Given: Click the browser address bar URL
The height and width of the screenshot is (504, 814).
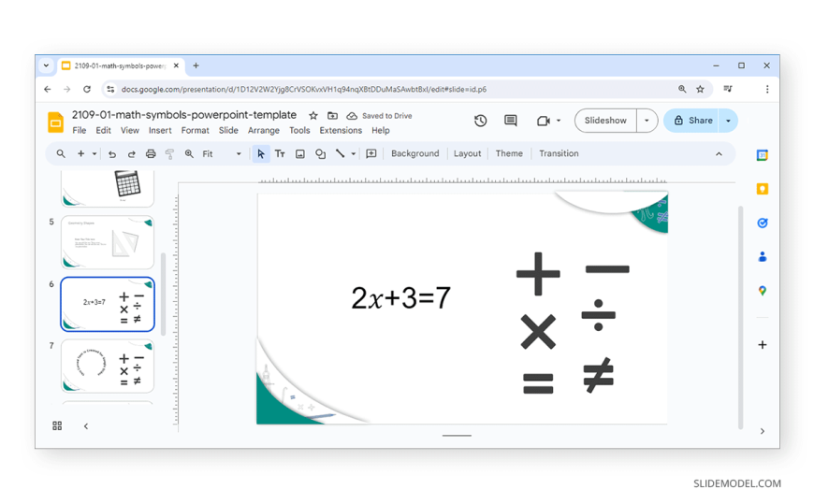Looking at the screenshot, I should [x=304, y=89].
